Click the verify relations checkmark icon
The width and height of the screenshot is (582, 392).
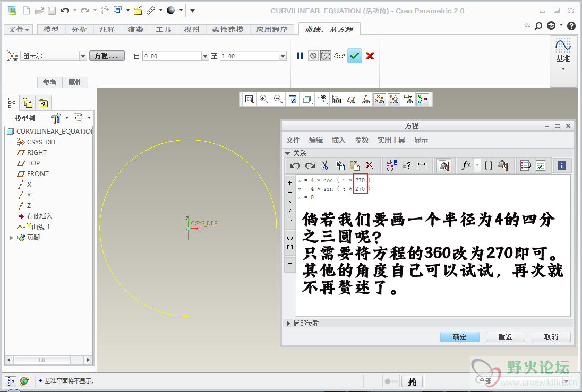pyautogui.click(x=541, y=165)
